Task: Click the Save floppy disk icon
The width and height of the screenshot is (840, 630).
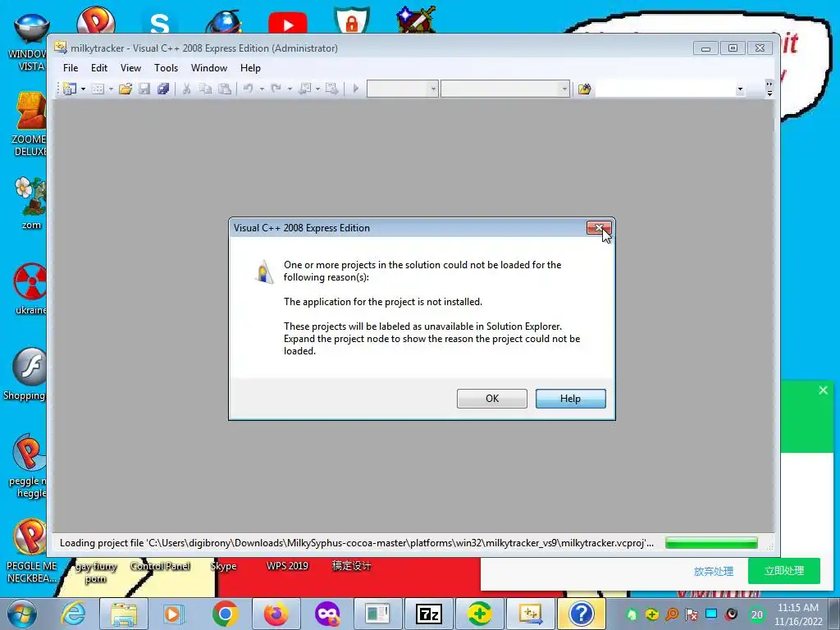Action: tap(144, 89)
